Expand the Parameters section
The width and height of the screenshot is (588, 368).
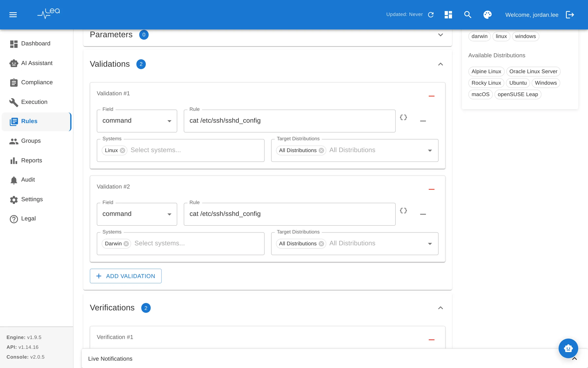click(x=440, y=35)
